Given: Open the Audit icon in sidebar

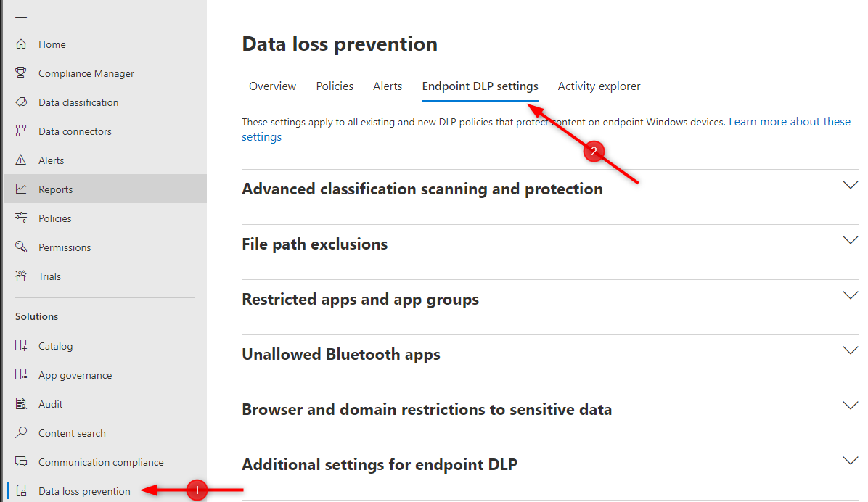Looking at the screenshot, I should tap(21, 404).
